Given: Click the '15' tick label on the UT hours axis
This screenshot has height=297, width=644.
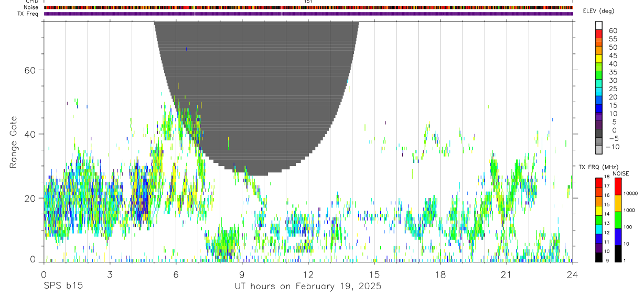Looking at the screenshot, I should 374,274.
